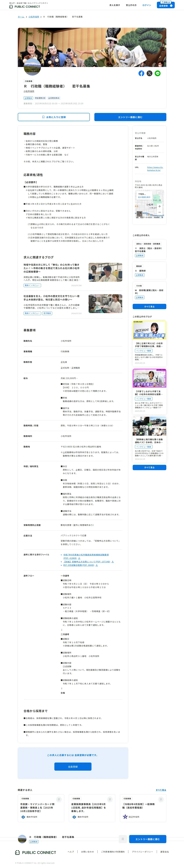Open the 広報秘書課 blog article title

click(51, 268)
